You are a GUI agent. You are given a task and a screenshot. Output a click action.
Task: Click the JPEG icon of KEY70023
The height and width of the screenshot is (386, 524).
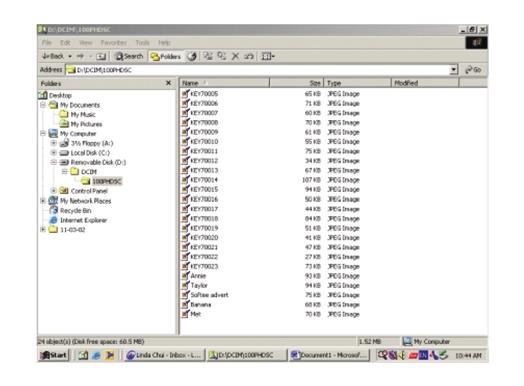pyautogui.click(x=185, y=266)
